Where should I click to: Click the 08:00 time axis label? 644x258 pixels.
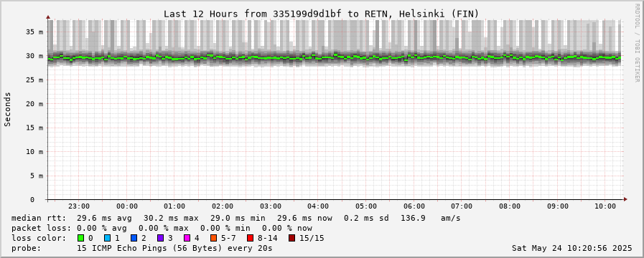point(510,206)
